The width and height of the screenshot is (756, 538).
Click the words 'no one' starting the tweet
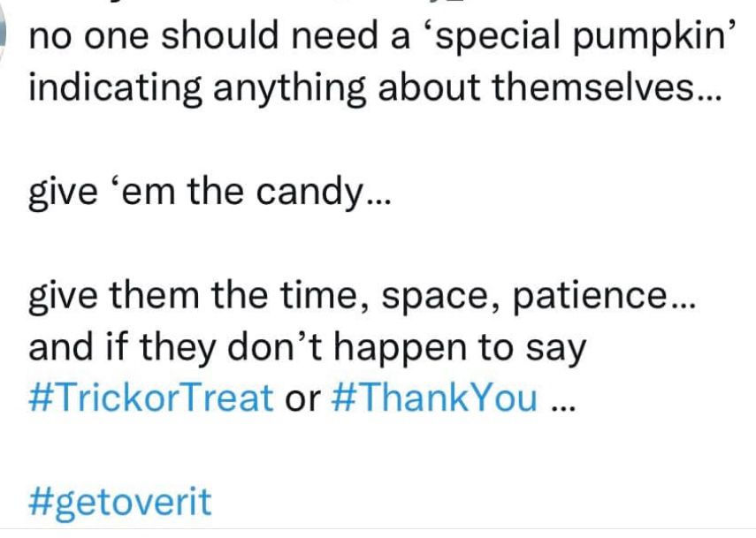(x=88, y=36)
